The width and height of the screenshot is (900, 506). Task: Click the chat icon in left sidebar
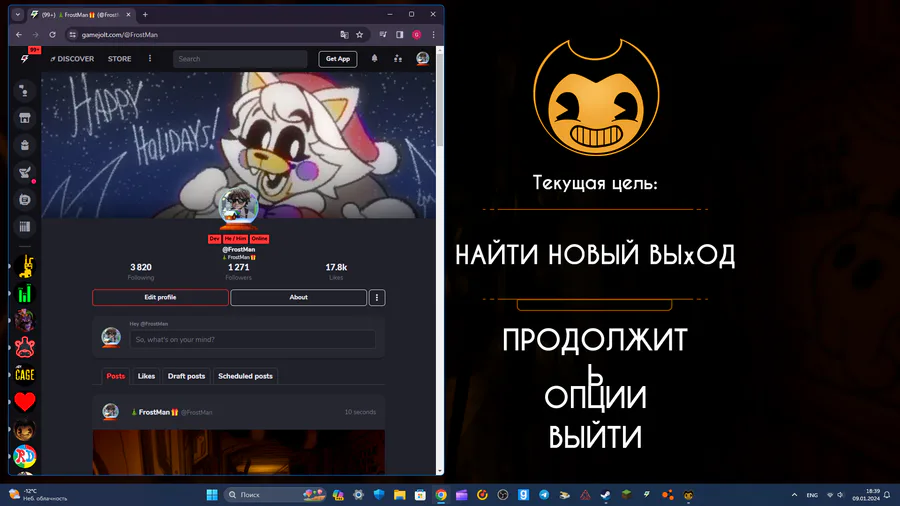pyautogui.click(x=25, y=200)
